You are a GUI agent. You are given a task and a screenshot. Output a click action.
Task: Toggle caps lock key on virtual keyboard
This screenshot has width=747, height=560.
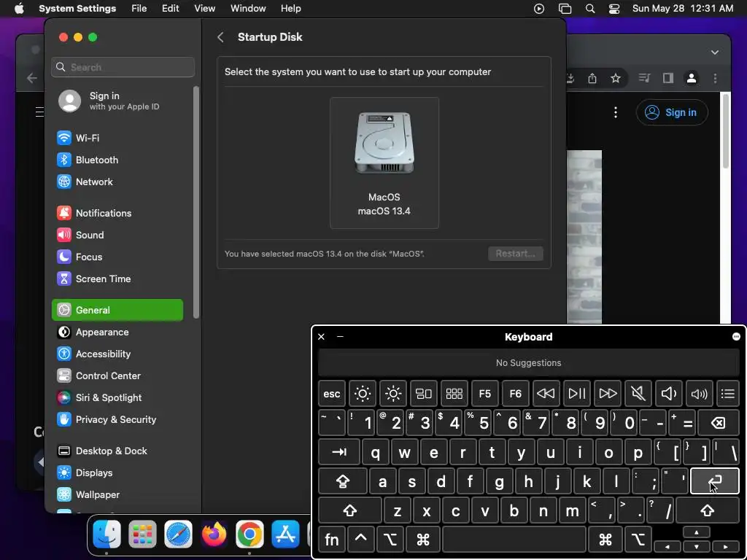(x=343, y=481)
